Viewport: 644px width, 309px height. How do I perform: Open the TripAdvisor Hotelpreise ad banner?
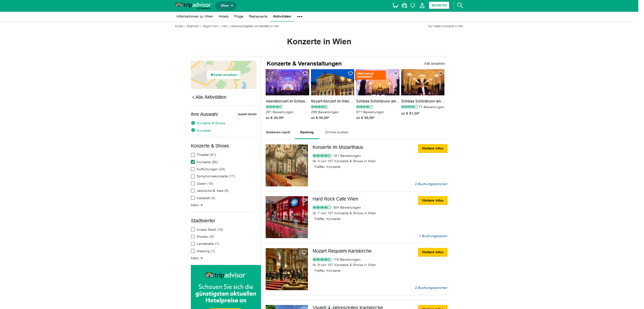pyautogui.click(x=226, y=287)
